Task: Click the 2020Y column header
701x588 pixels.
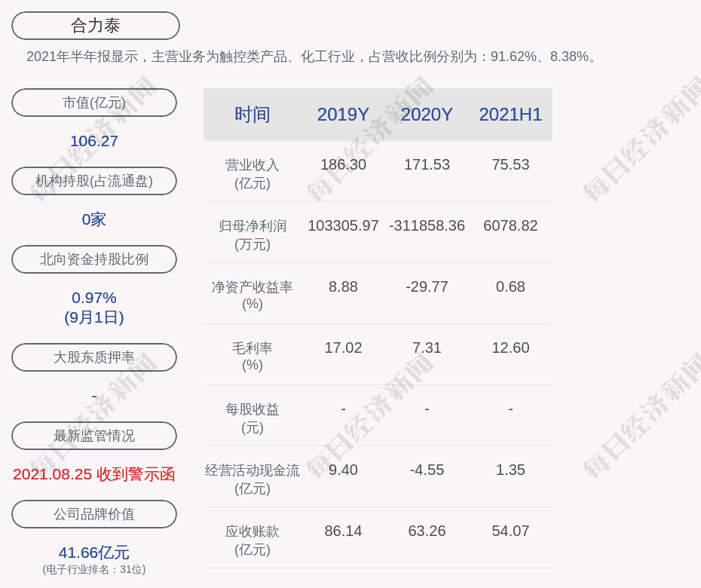Action: pyautogui.click(x=427, y=115)
